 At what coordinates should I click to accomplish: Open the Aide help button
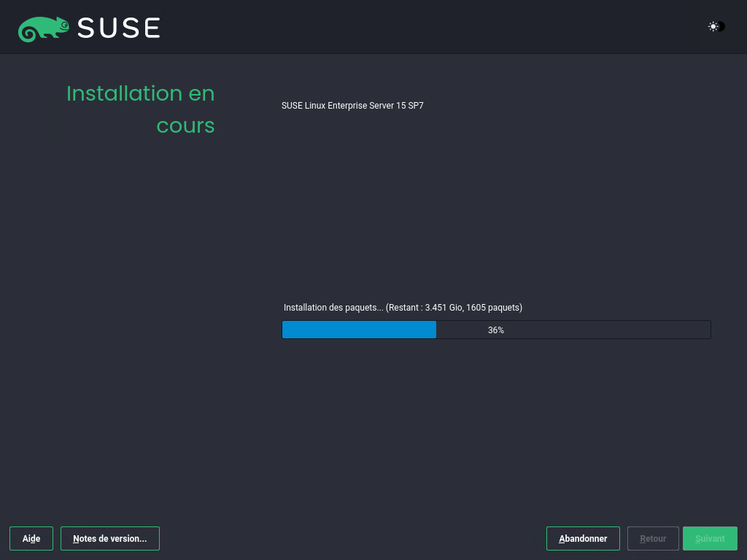click(x=31, y=539)
